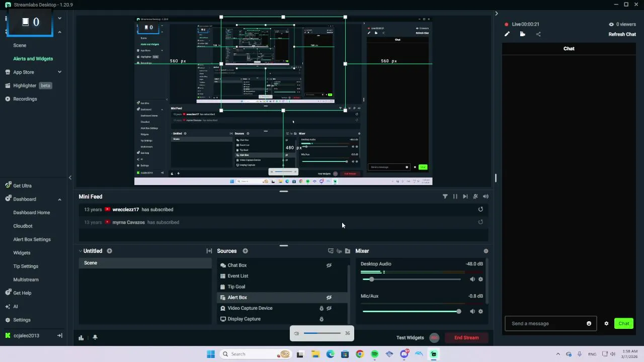Toggle visibility of Video Capture Device
The image size is (644, 362).
[x=329, y=308]
